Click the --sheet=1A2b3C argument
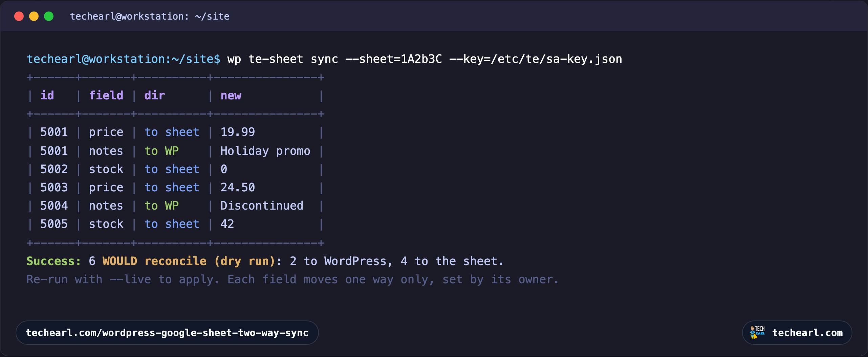Viewport: 868px width, 357px height. pos(394,59)
